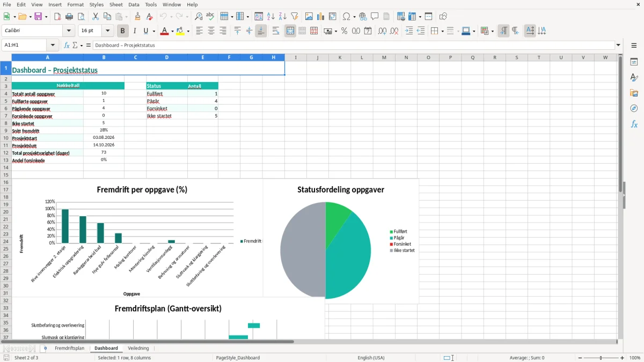Viewport: 644px width, 362px height.
Task: Apply red Font Color swatch
Action: (164, 31)
